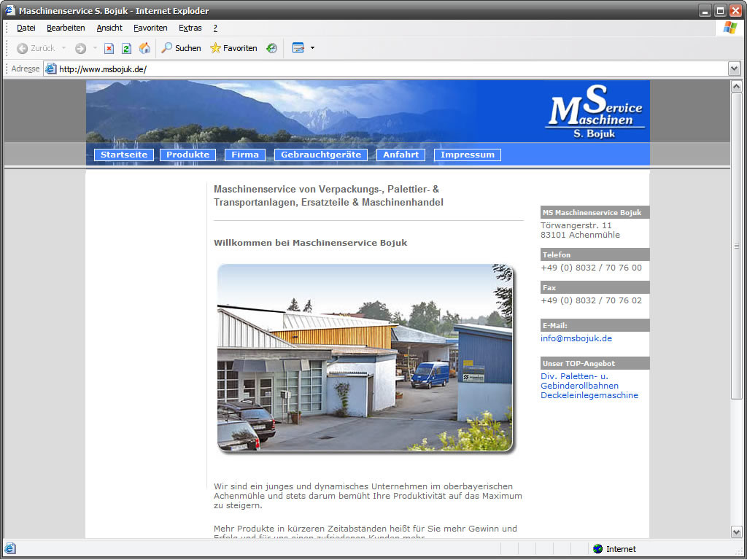Expand the back button history dropdown
This screenshot has width=747, height=560.
(64, 48)
